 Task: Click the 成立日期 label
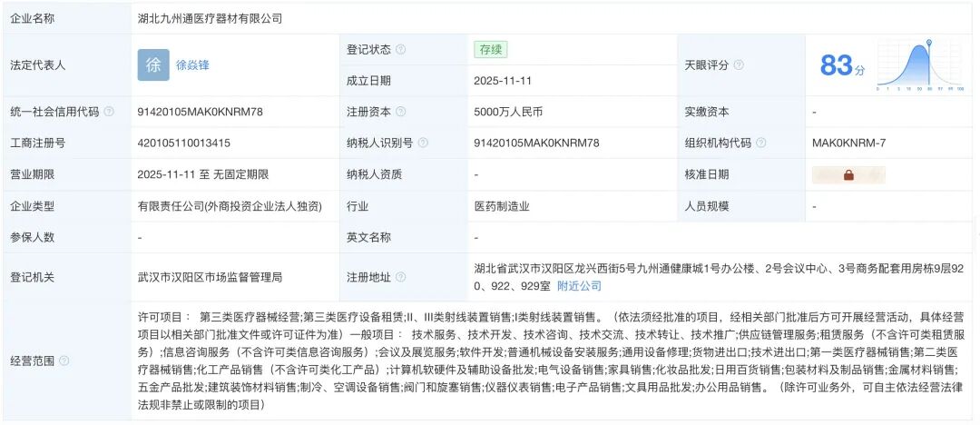tap(368, 81)
